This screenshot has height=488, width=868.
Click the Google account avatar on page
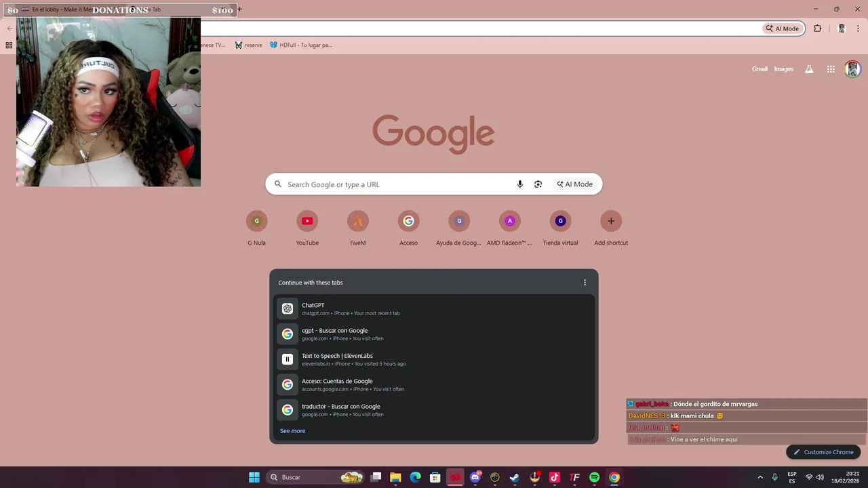point(852,69)
